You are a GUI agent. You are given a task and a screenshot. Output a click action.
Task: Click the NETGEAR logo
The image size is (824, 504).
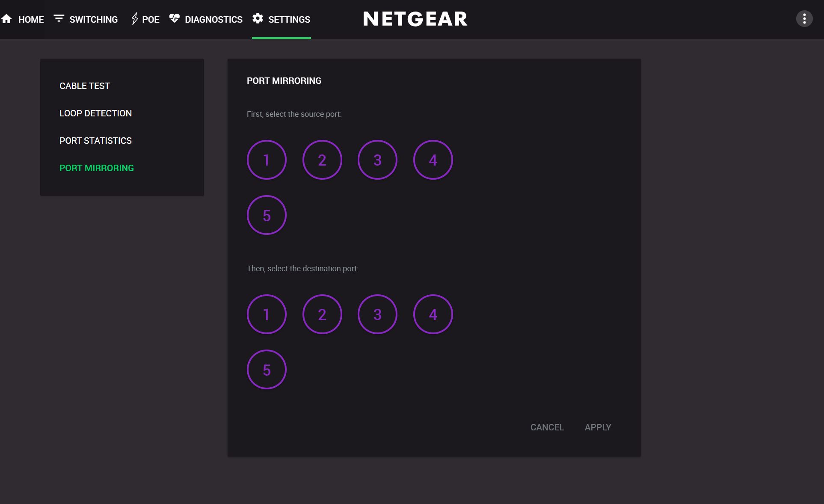[415, 19]
